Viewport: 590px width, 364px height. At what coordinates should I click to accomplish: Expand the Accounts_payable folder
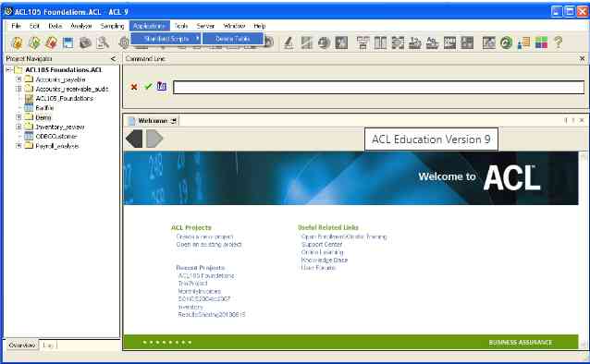click(x=18, y=79)
